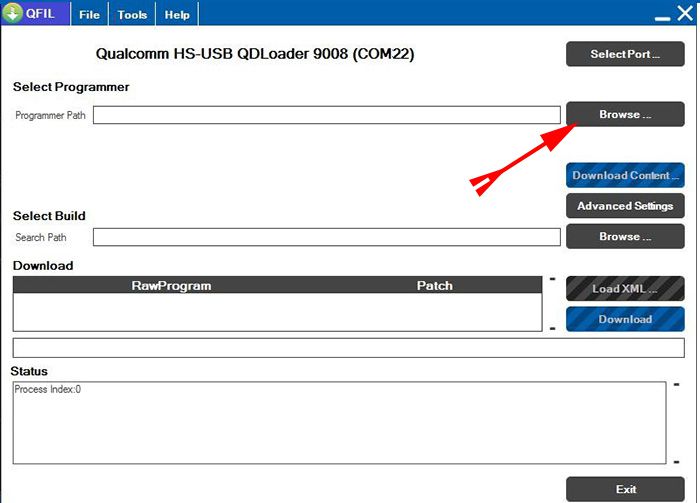Click the blue Download button
The width and height of the screenshot is (700, 503).
coord(625,319)
